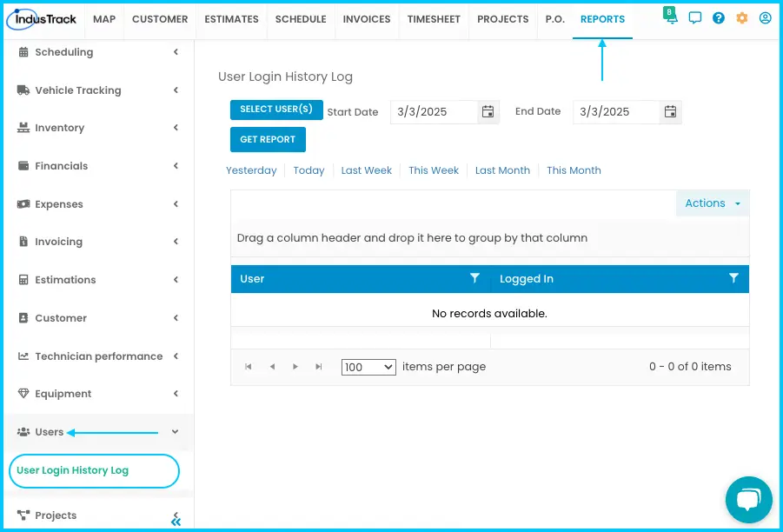Click the Expenses money icon
This screenshot has width=783, height=532.
coord(23,203)
